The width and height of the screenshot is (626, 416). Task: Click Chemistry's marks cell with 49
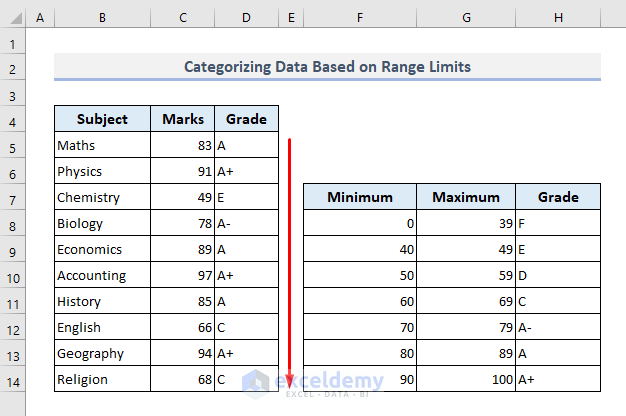(182, 197)
